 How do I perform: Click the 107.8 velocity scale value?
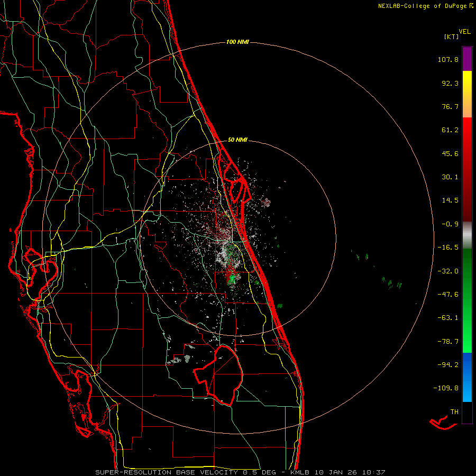click(448, 59)
